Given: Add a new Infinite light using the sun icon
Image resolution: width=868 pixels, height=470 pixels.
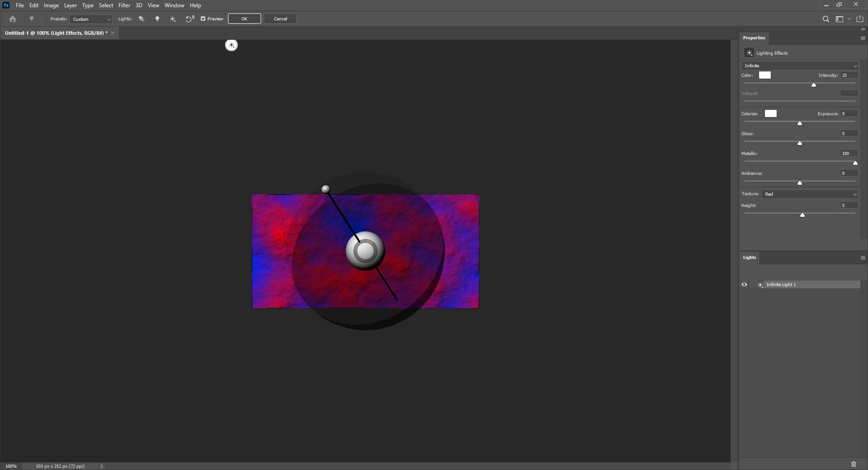Looking at the screenshot, I should pos(172,19).
